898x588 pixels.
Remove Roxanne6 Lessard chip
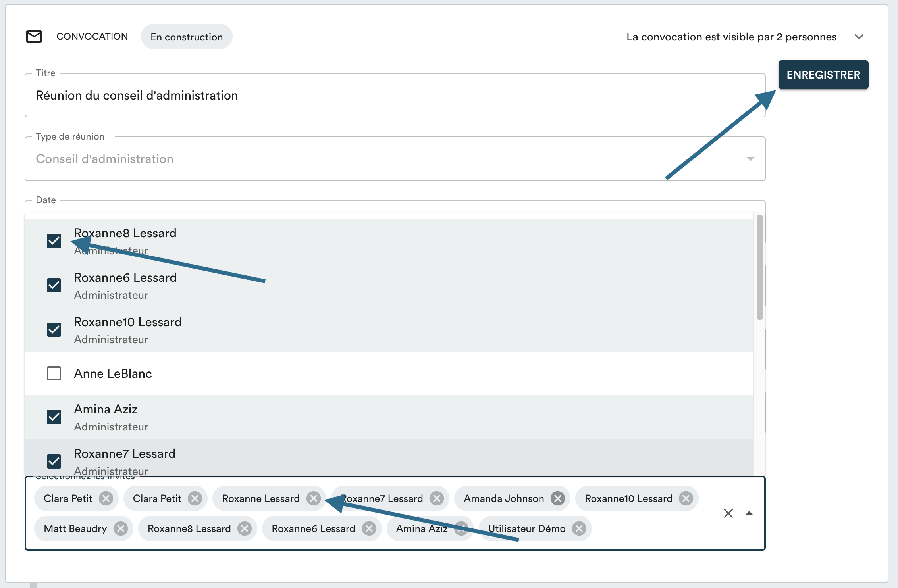369,528
